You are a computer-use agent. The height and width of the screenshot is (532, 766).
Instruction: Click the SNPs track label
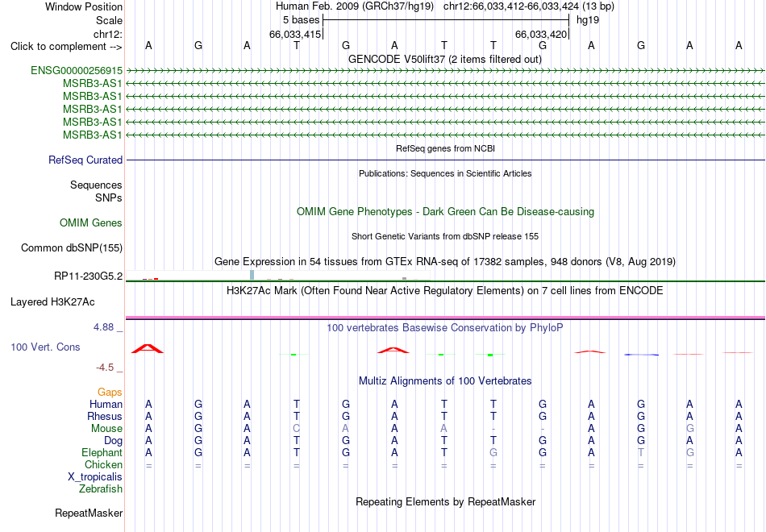coord(109,197)
